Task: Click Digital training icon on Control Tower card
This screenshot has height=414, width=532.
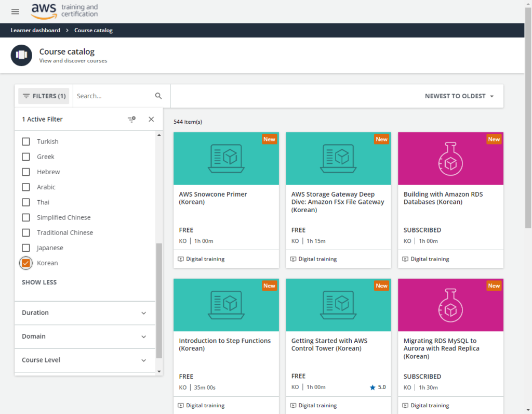Action: coord(293,406)
